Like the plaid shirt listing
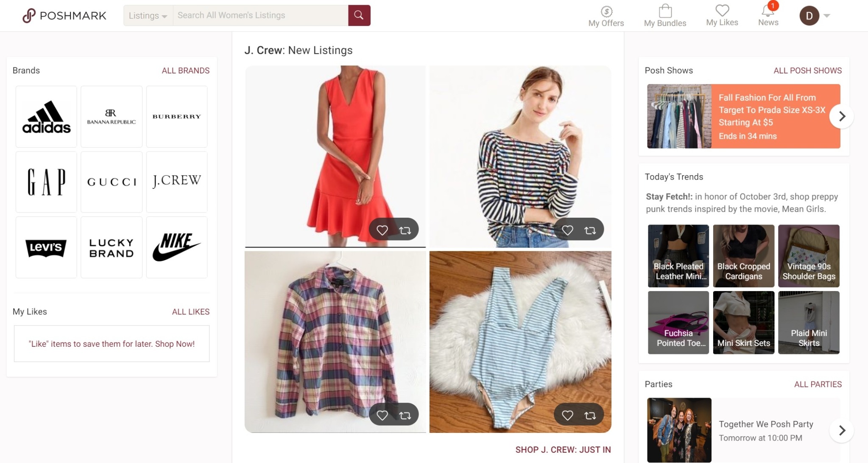This screenshot has height=463, width=868. pyautogui.click(x=382, y=415)
